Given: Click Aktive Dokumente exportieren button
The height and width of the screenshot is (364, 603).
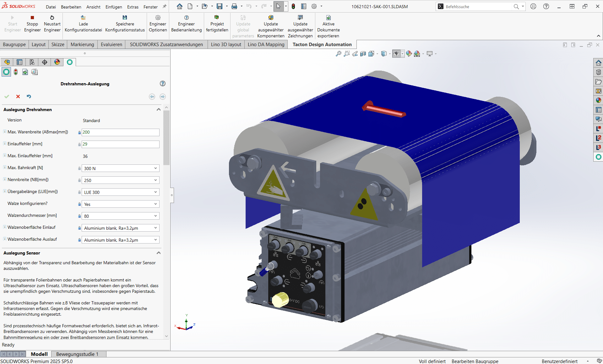Looking at the screenshot, I should (328, 27).
